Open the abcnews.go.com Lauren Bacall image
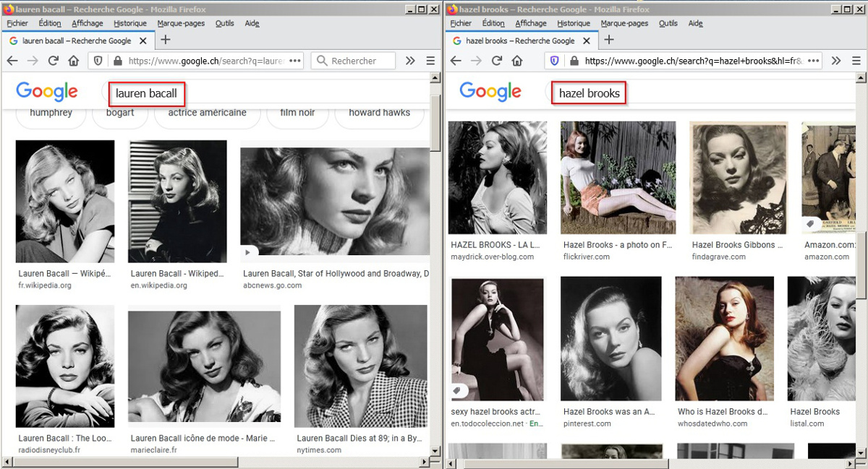 [x=335, y=202]
